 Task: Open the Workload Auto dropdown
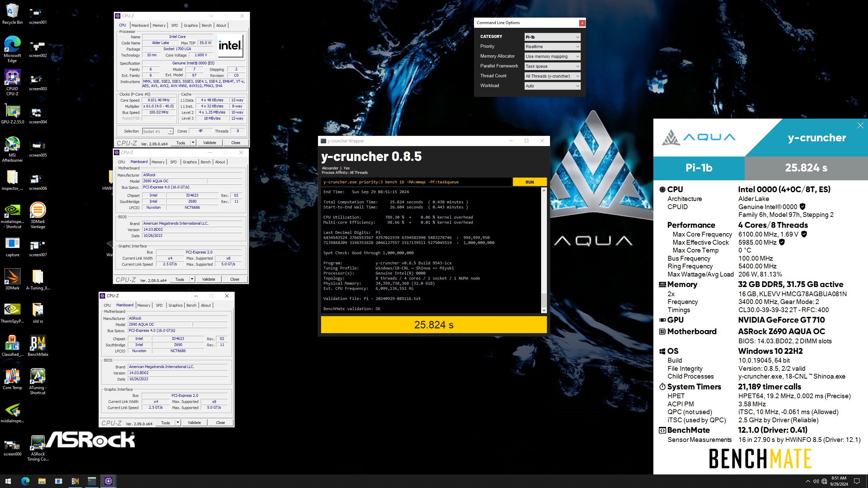[552, 86]
